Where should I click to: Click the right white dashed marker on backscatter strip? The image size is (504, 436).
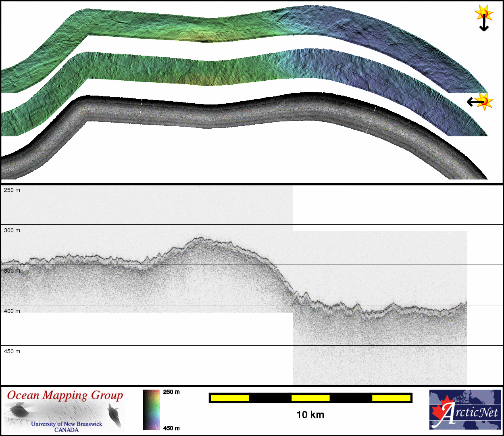[371, 119]
